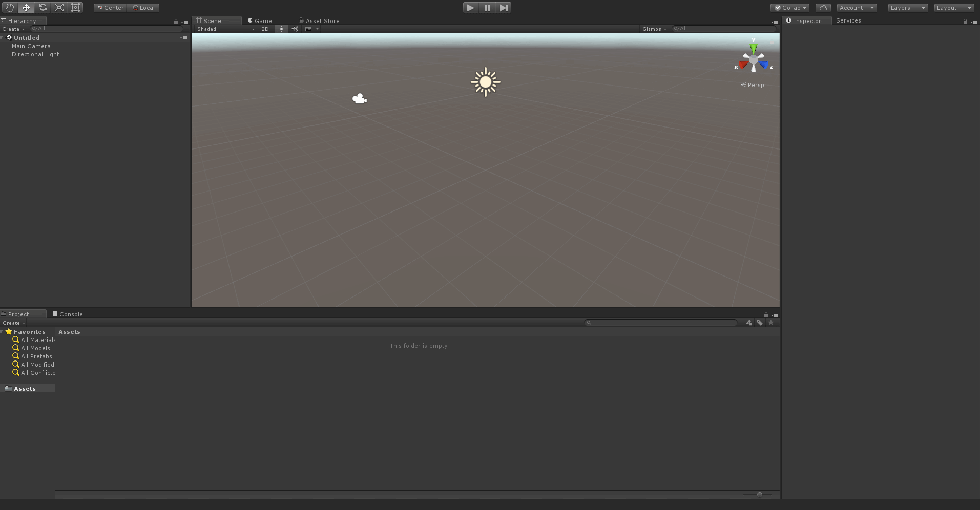The height and width of the screenshot is (510, 980).
Task: Open scene effects dropdown arrow
Action: click(x=317, y=29)
